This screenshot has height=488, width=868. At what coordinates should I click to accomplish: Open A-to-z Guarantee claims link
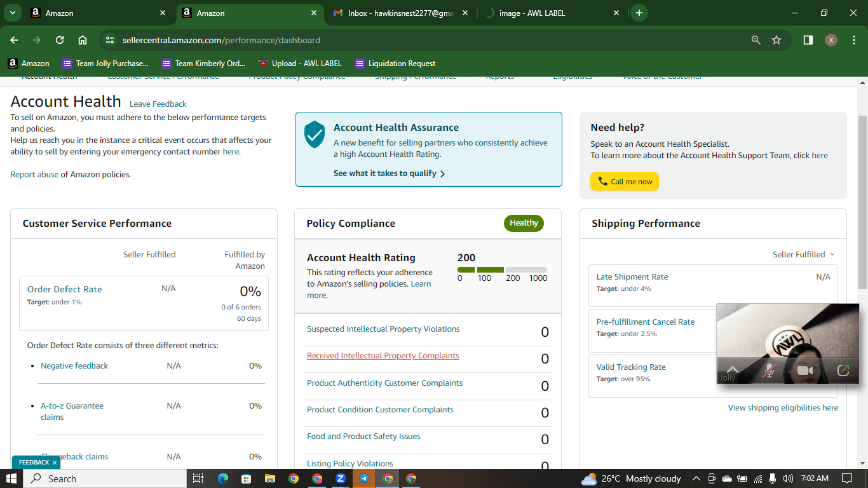point(72,412)
